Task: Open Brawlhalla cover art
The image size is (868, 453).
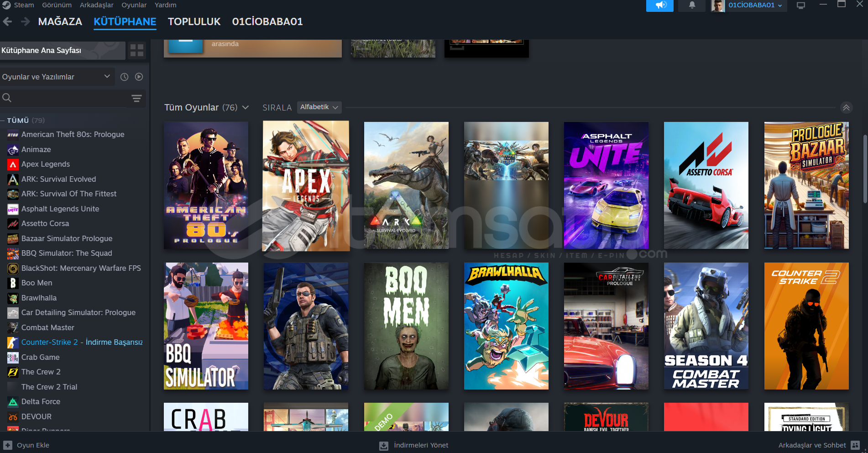Action: coord(506,326)
